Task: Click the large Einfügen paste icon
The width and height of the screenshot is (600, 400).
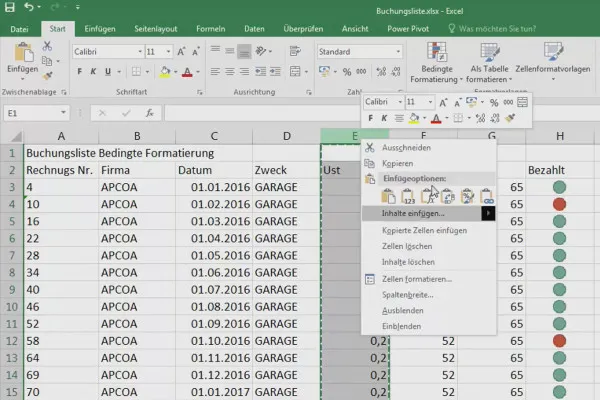Action: pos(23,53)
